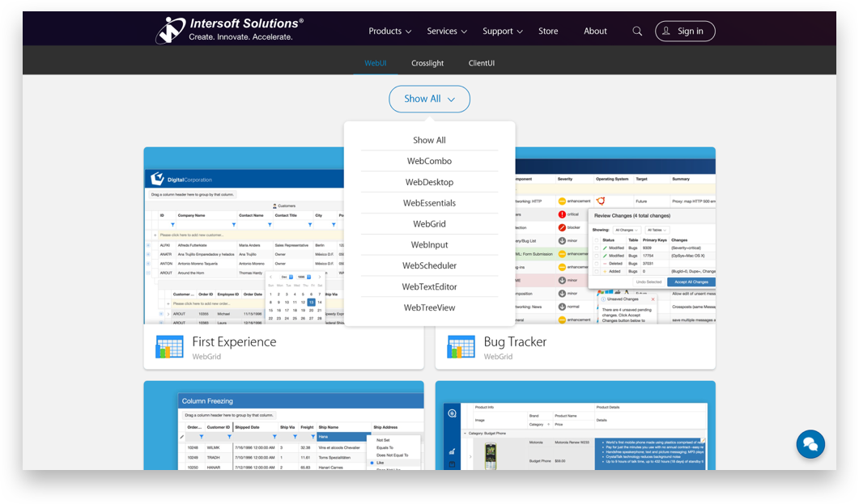This screenshot has height=504, width=859.
Task: Click the Sign in button
Action: 685,32
